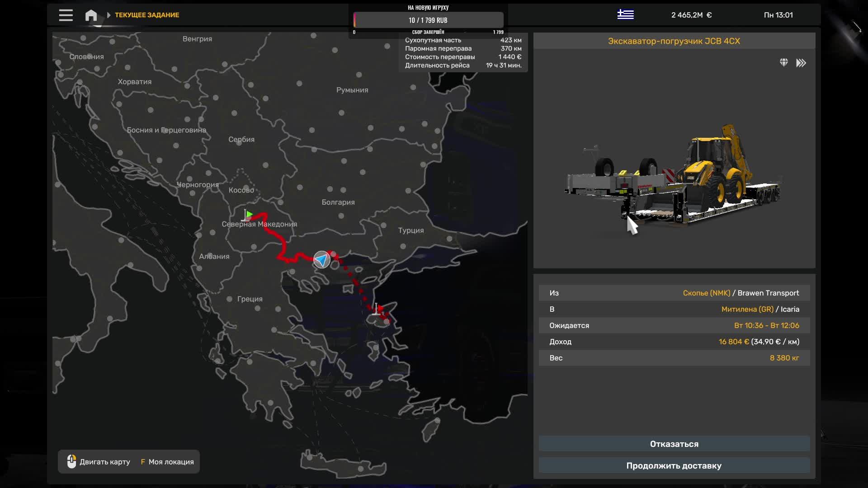The height and width of the screenshot is (488, 868).
Task: Click the Митилена (GR) destination link
Action: coord(747,310)
